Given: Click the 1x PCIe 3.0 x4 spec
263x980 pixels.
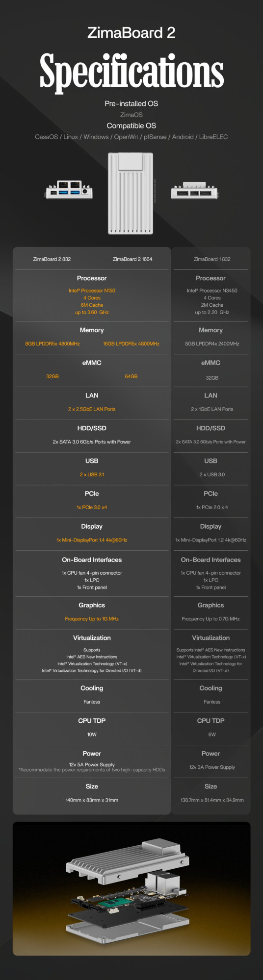Looking at the screenshot, I should [92, 507].
